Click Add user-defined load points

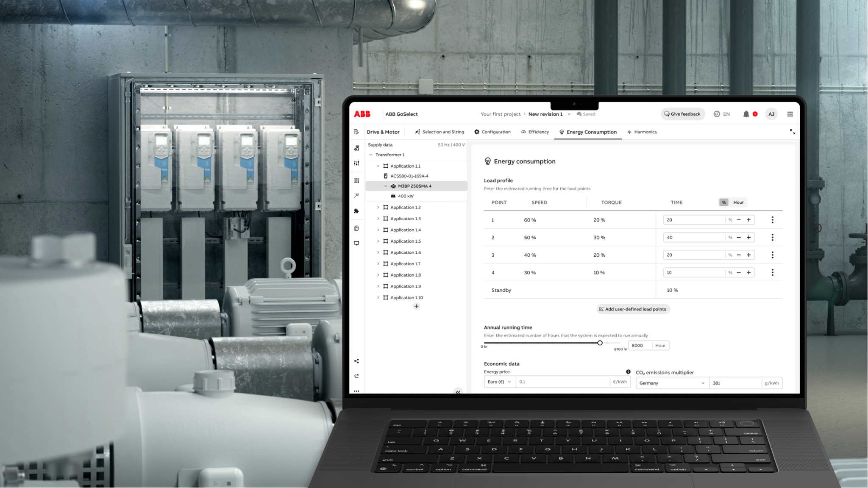point(633,309)
